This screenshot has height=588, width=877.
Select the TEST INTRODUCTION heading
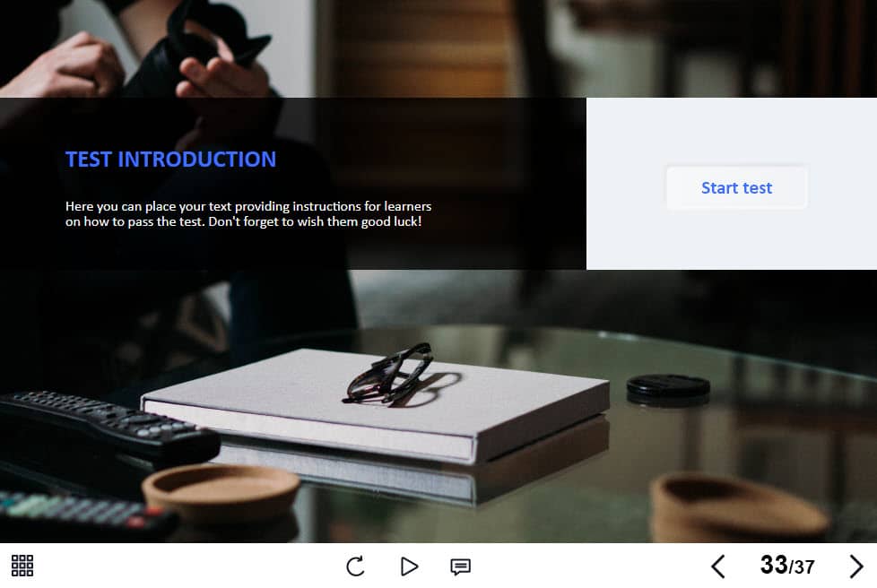(x=170, y=160)
